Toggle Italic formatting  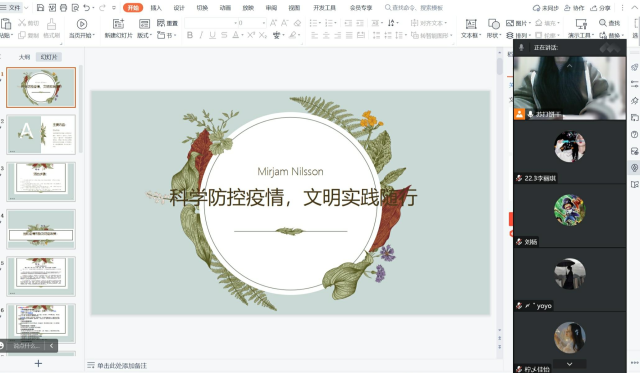pyautogui.click(x=201, y=35)
